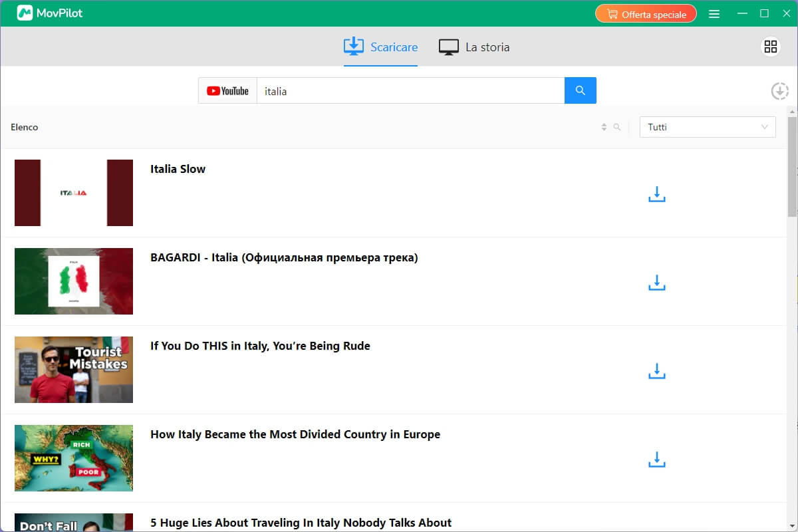Click the small list filter search icon

click(x=617, y=127)
